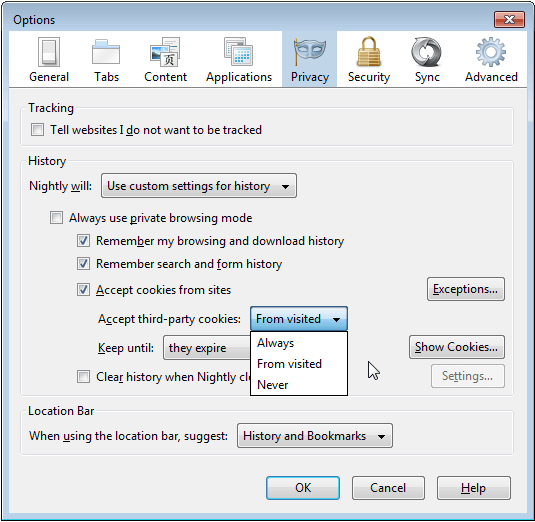Choose 'Always' from the cookies list
535x522 pixels.
pyautogui.click(x=299, y=343)
